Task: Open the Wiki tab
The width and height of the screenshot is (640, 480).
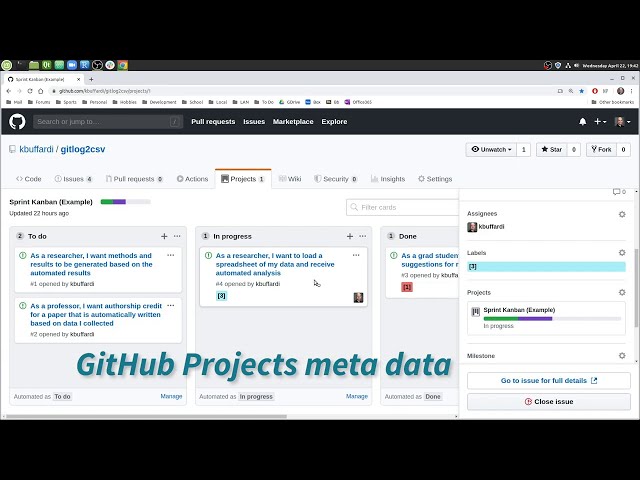Action: (x=290, y=179)
